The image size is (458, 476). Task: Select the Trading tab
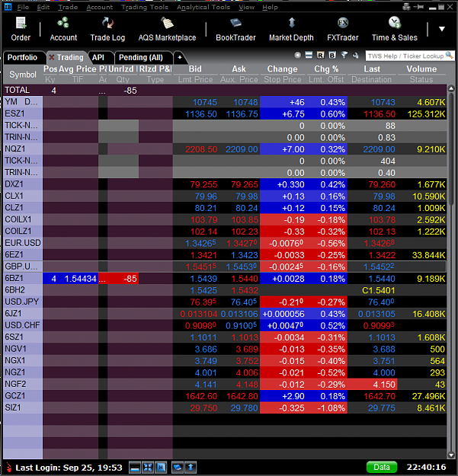70,57
